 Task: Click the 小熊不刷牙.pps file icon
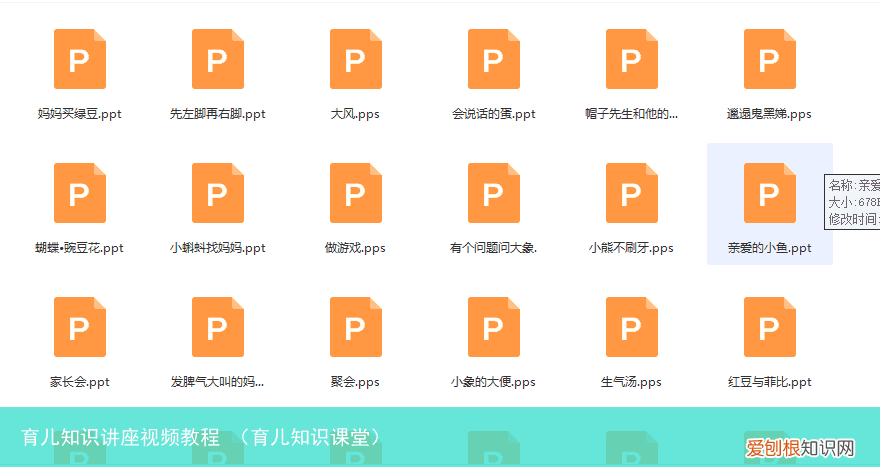[632, 193]
